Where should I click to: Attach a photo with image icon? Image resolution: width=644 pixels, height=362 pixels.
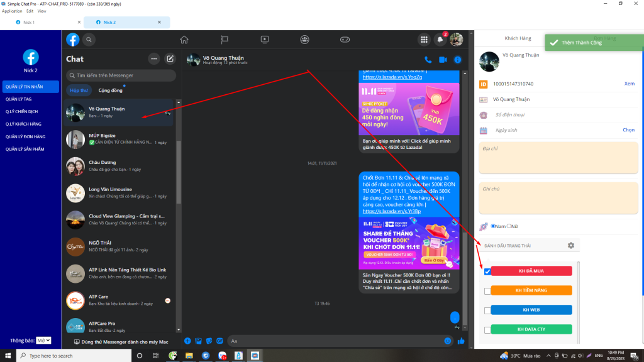coord(198,341)
